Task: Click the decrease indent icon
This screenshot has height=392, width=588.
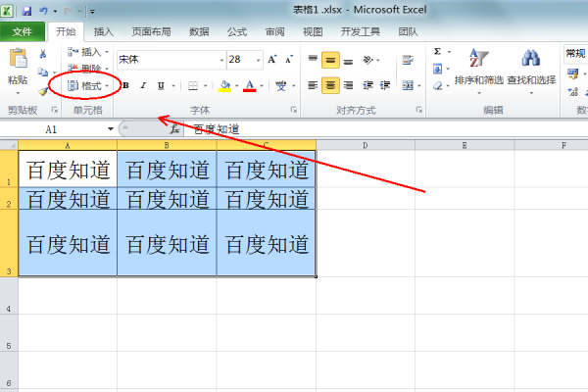Action: [367, 85]
